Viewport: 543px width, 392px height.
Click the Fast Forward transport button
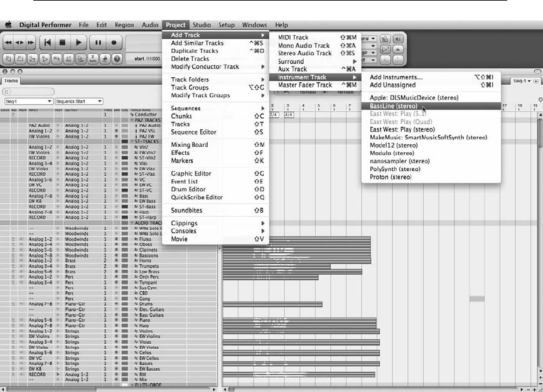click(31, 43)
